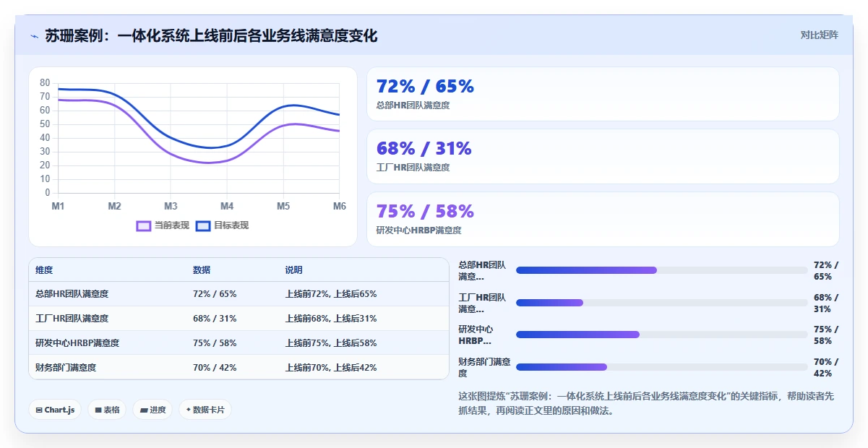Click the 进度 chip

[x=152, y=410]
